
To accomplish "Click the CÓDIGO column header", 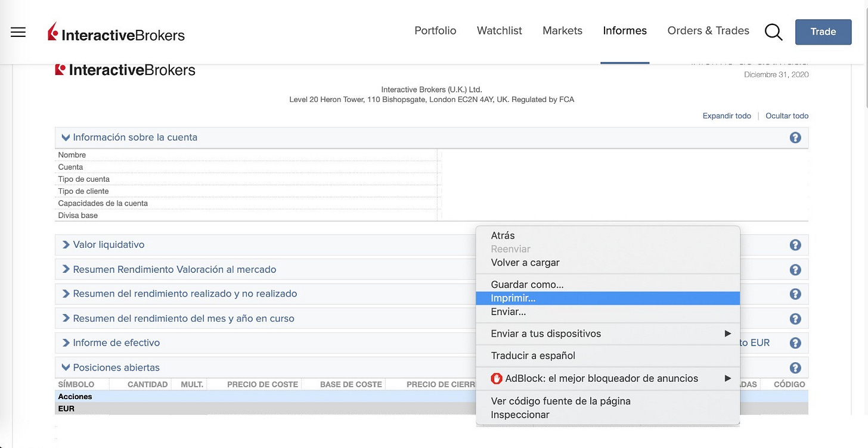I will (789, 385).
